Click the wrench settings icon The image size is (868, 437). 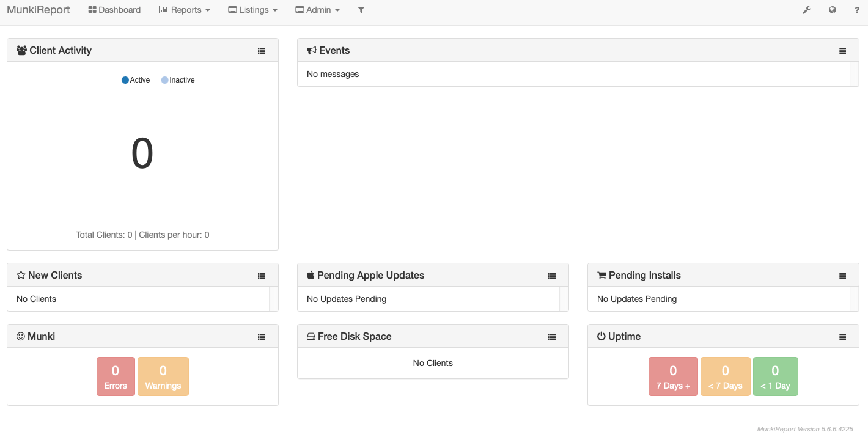point(806,10)
